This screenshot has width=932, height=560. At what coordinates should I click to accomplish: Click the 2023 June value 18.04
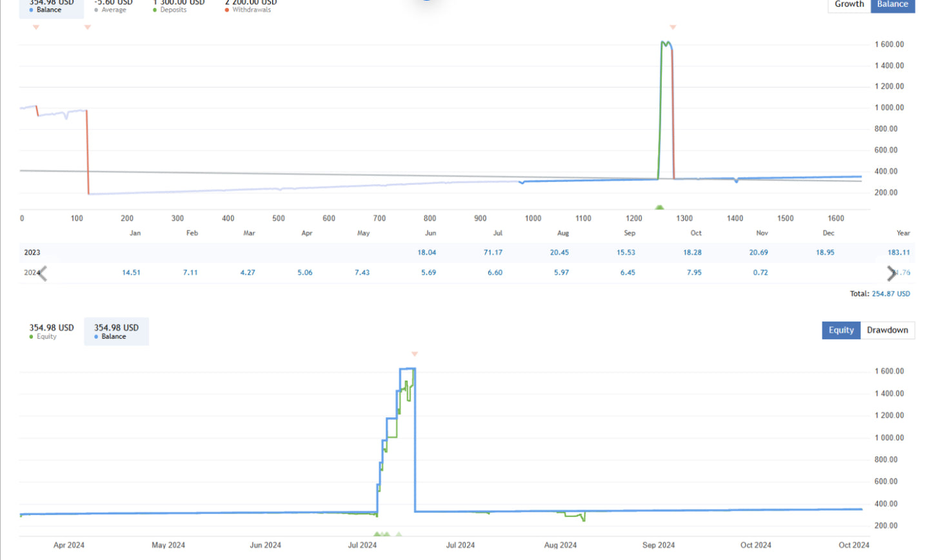(x=427, y=253)
